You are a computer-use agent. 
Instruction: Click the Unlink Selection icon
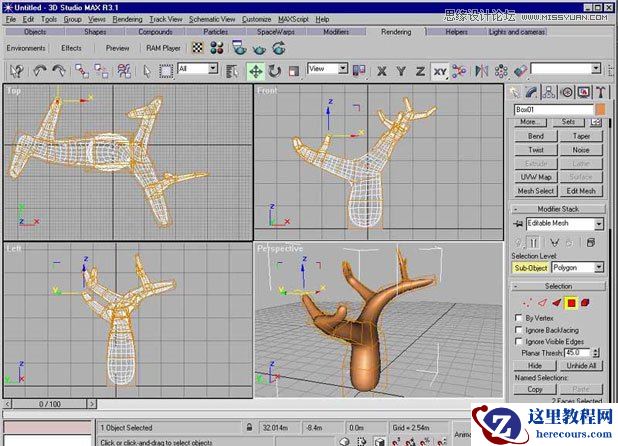[x=101, y=71]
